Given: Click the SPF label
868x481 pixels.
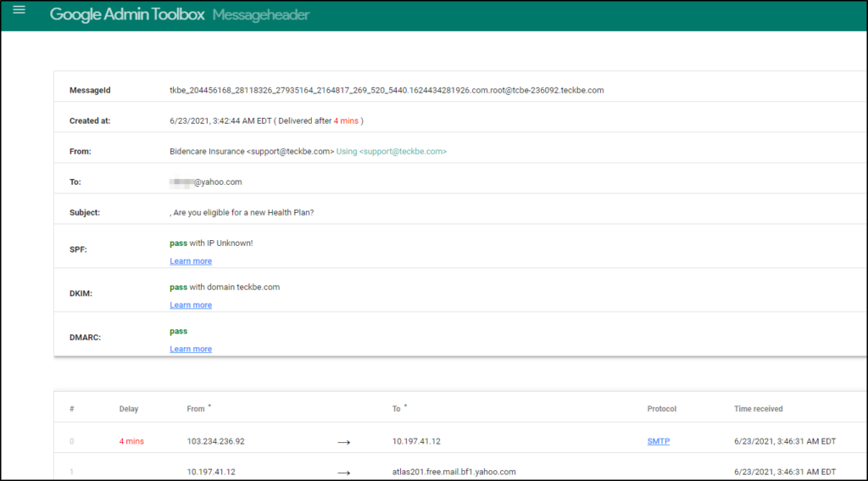Looking at the screenshot, I should pyautogui.click(x=78, y=249).
